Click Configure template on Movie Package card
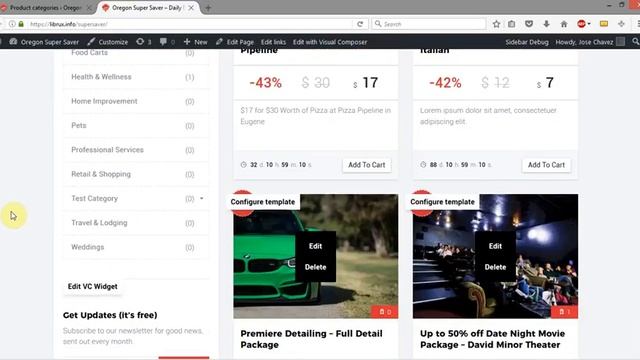 (x=442, y=202)
